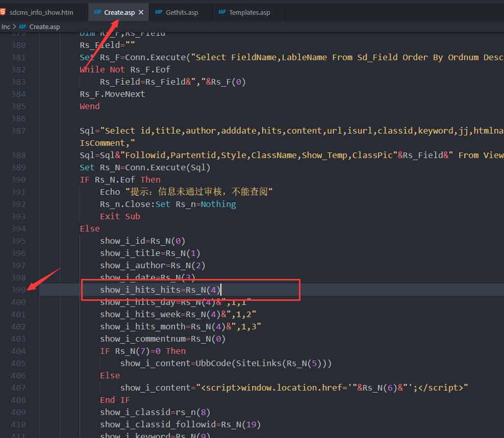Click 'show_i_hits_week' assignment line
The width and height of the screenshot is (504, 438).
178,314
